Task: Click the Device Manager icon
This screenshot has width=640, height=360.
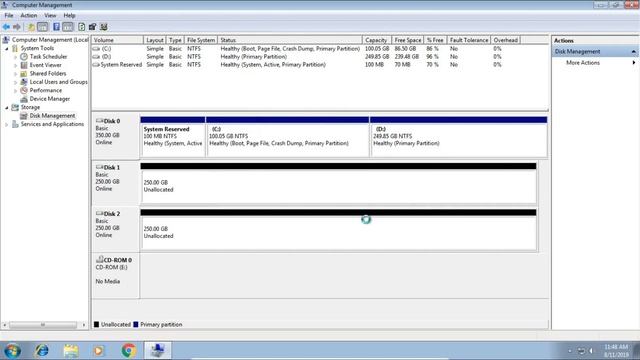Action: point(24,99)
